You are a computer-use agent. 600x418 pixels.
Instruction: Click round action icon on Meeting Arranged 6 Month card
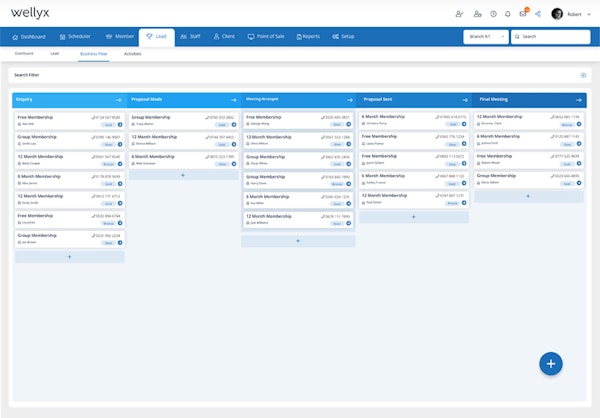(x=349, y=204)
